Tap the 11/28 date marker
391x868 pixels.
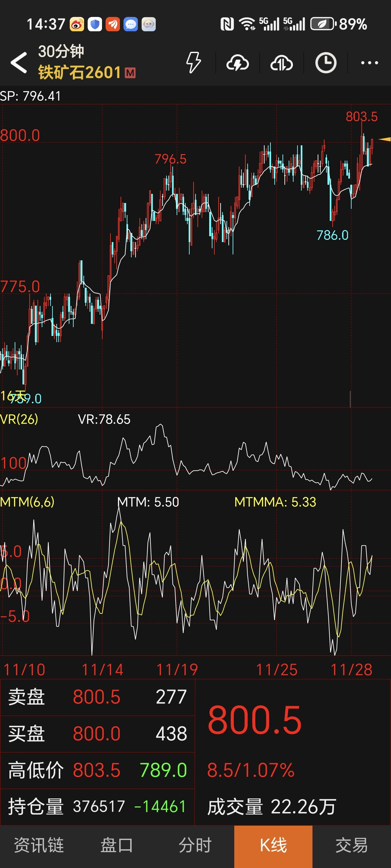tap(352, 670)
